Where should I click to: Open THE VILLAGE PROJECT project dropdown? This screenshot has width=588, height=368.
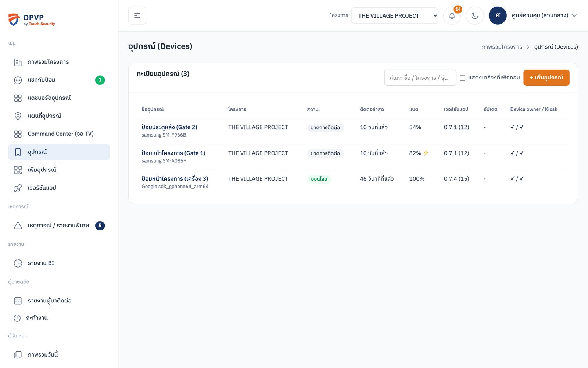(x=394, y=15)
